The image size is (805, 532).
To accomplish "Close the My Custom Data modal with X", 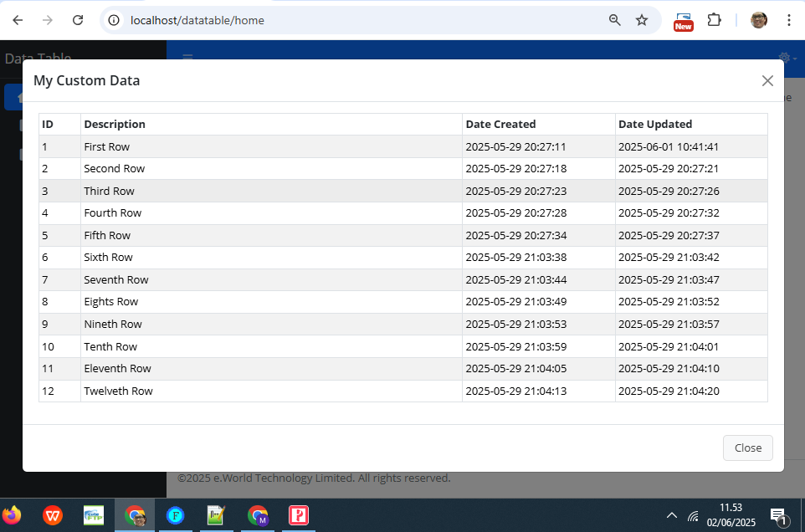I will (767, 80).
